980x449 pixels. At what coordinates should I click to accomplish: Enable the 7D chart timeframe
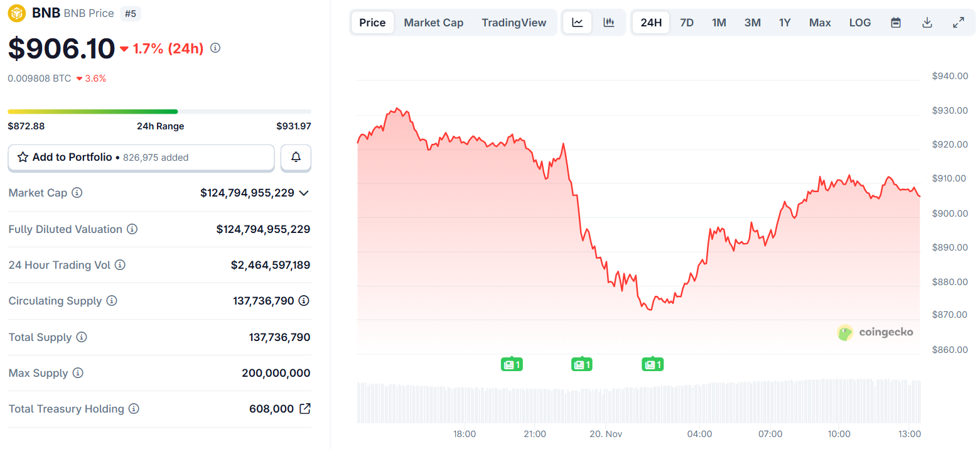(686, 22)
